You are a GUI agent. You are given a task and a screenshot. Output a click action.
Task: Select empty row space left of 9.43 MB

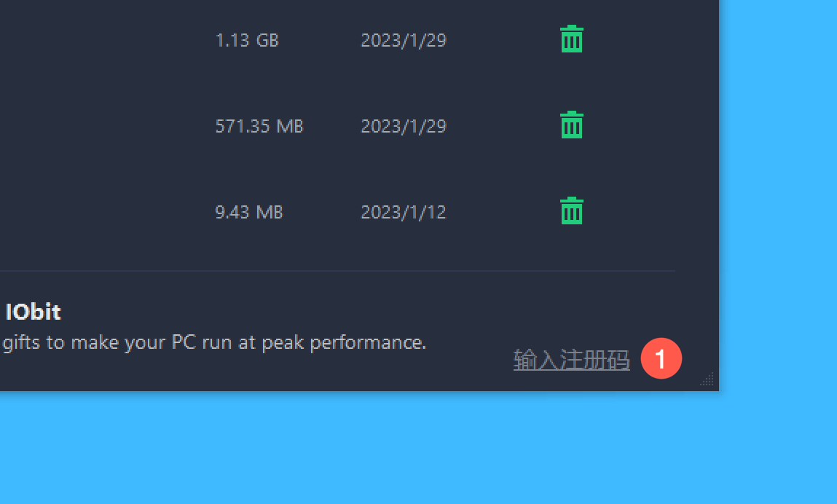[104, 212]
